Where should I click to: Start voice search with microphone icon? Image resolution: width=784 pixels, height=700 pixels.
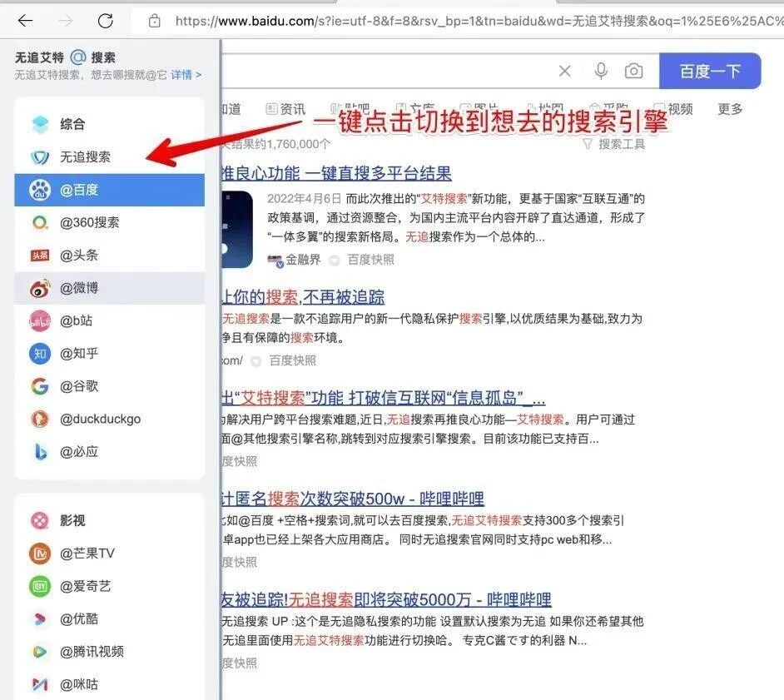[x=601, y=71]
